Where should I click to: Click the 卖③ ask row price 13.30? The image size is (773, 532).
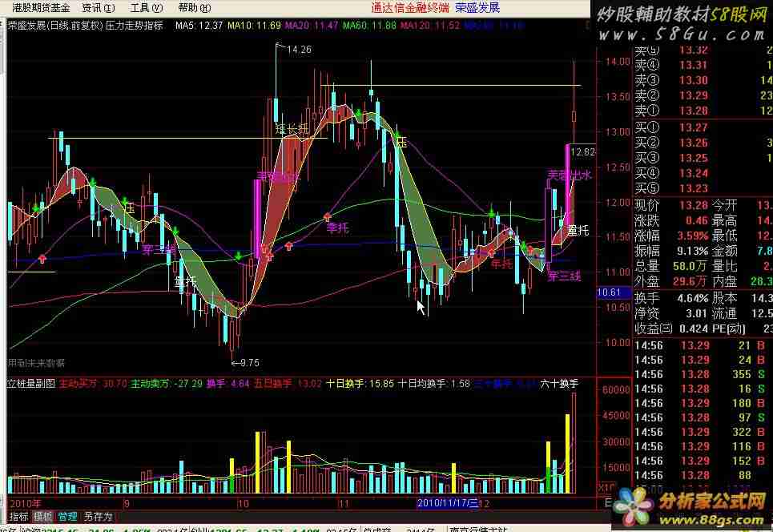coord(694,80)
